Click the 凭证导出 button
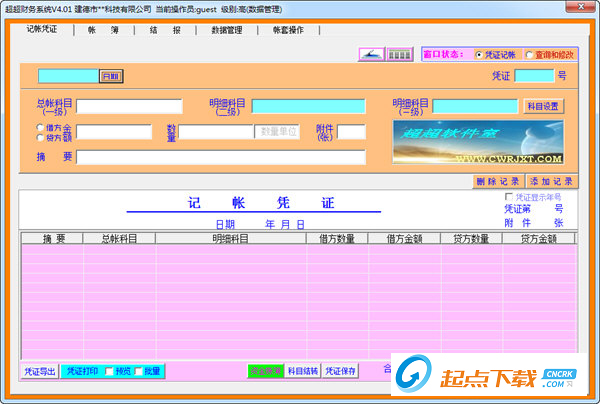The image size is (600, 404). point(40,371)
